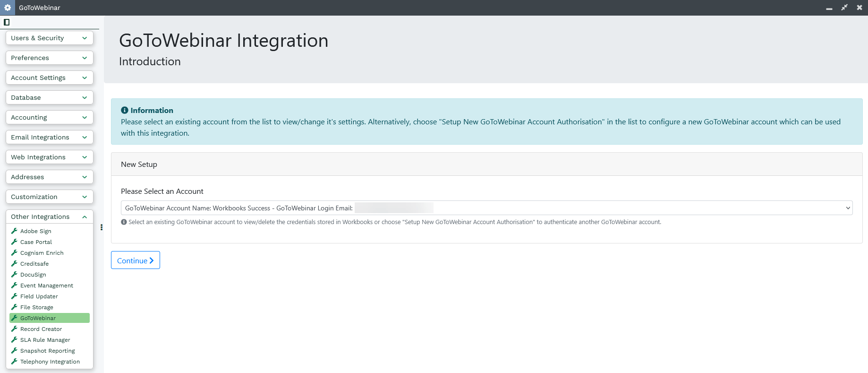Click the wrench icon beside DocuSign
This screenshot has width=868, height=373.
[x=14, y=275]
